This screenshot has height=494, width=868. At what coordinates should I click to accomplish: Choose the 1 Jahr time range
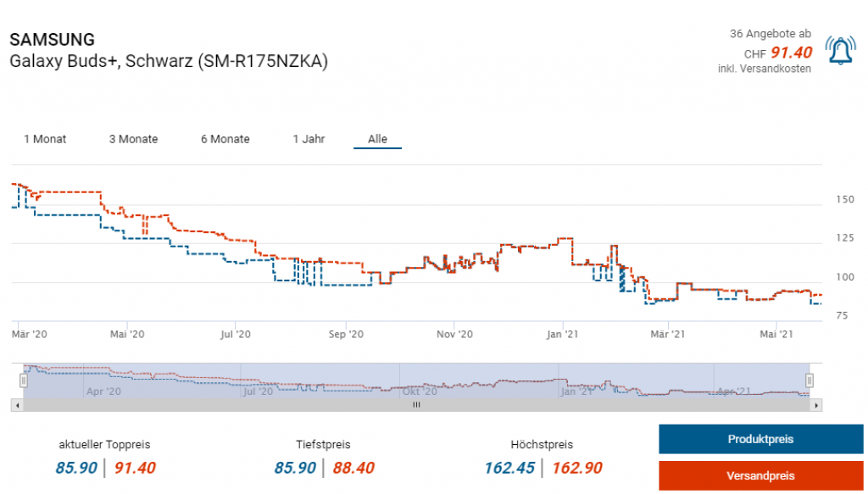click(309, 139)
